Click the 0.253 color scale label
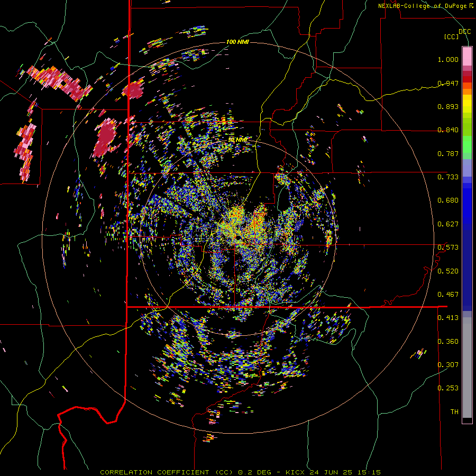This screenshot has width=476, height=476. click(448, 388)
